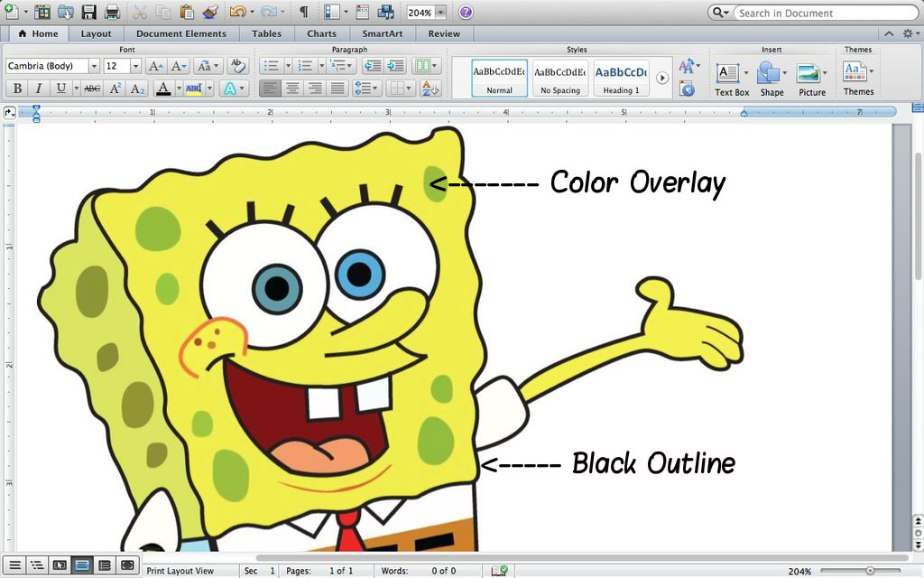Screen dimensions: 924x578
Task: Apply the Normal style
Action: (499, 78)
